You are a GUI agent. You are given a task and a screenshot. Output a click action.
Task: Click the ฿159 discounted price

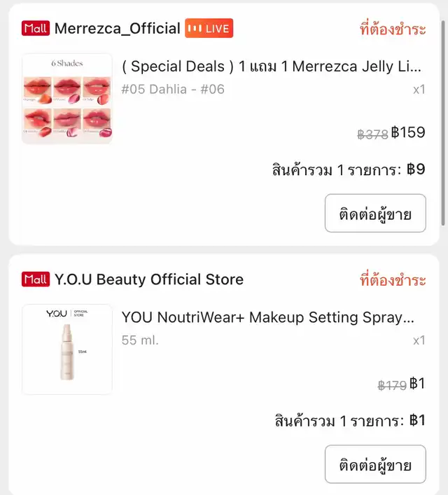[408, 132]
